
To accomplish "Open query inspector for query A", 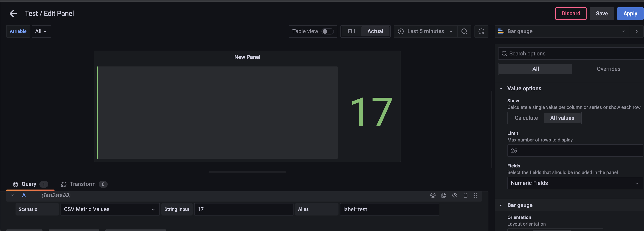I will [433, 196].
